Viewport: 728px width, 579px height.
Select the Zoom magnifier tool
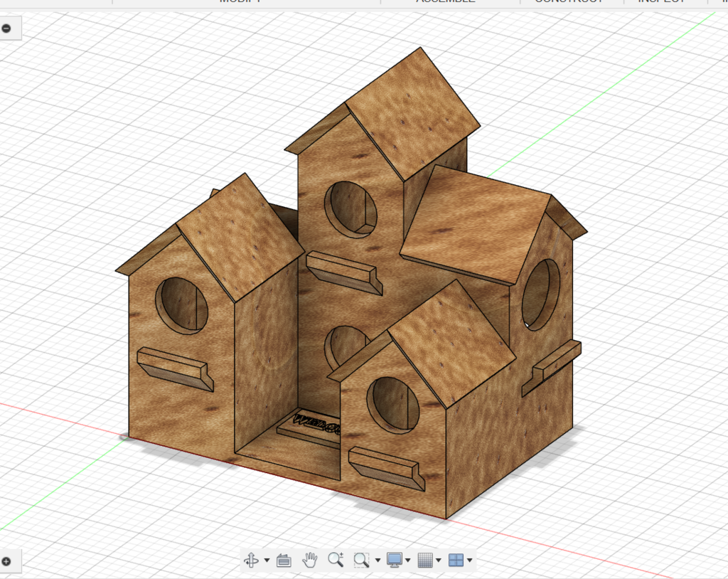[336, 560]
